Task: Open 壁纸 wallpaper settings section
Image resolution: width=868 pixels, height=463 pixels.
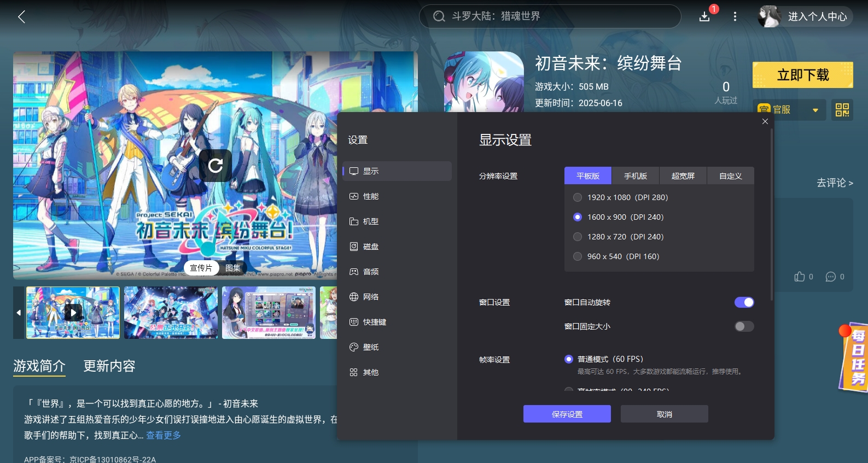Action: [397, 347]
